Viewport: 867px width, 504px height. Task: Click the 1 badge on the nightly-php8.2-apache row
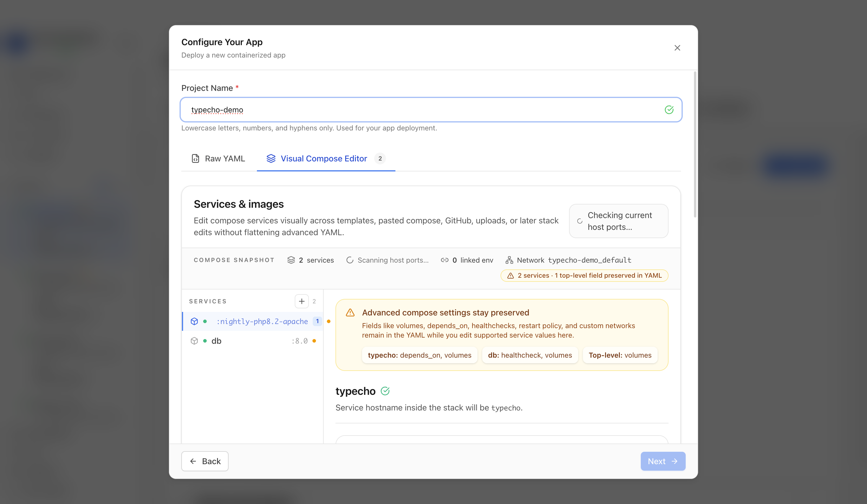(x=317, y=321)
